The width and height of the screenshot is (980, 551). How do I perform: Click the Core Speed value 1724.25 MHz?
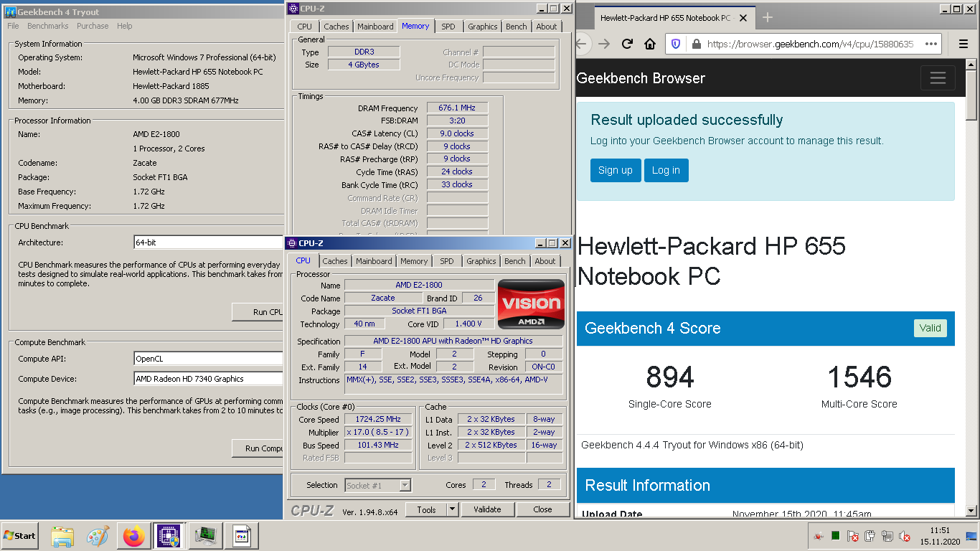[378, 419]
